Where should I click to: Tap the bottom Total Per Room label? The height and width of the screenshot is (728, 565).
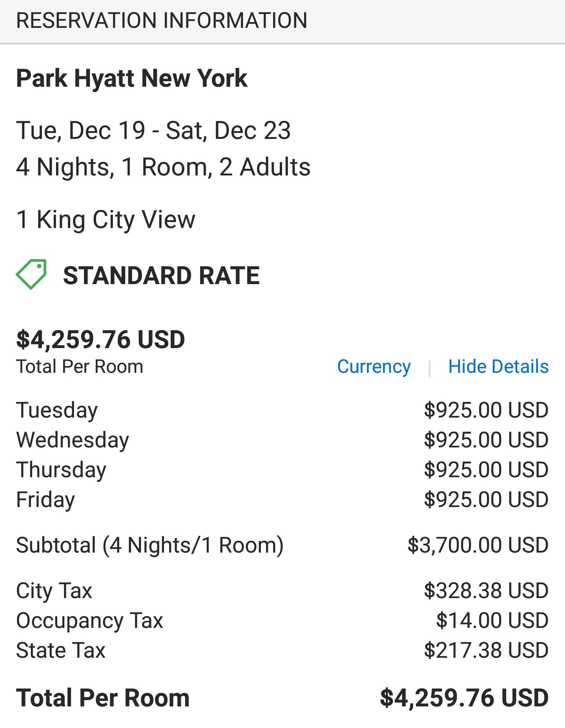[103, 698]
